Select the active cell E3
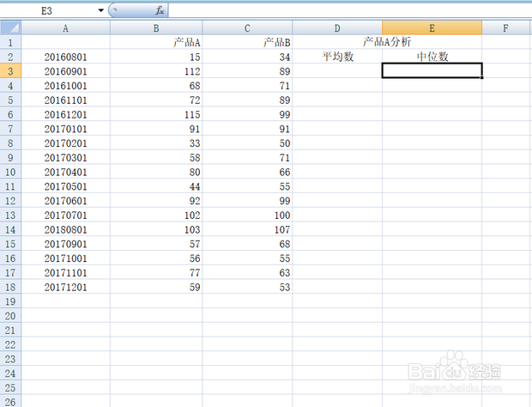This screenshot has height=407, width=532. (x=432, y=70)
